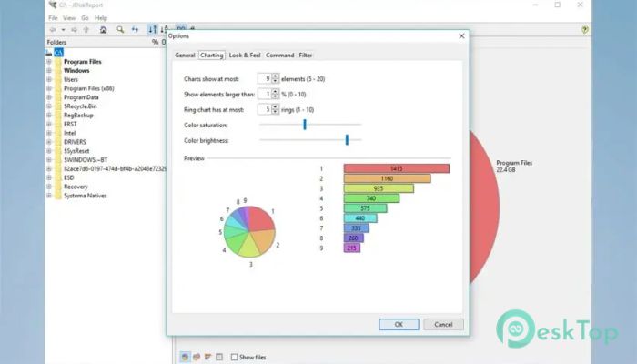Image resolution: width=637 pixels, height=364 pixels.
Task: Select the Charting tab
Action: [x=212, y=56]
